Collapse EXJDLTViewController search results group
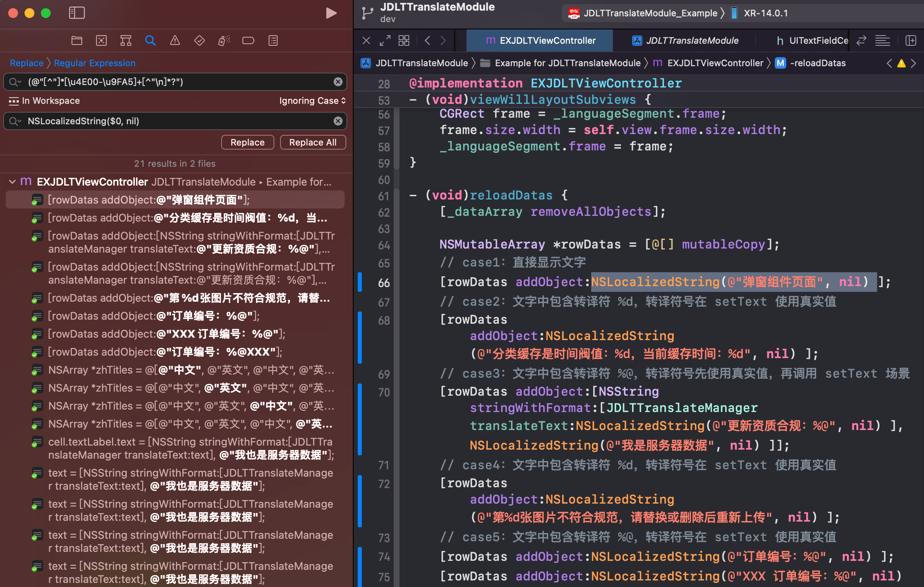924x587 pixels. 12,182
